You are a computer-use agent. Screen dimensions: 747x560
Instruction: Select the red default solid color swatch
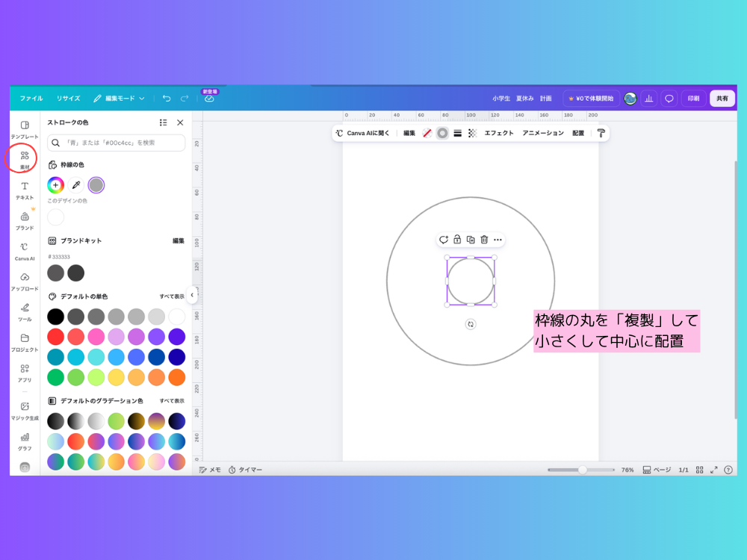click(56, 337)
